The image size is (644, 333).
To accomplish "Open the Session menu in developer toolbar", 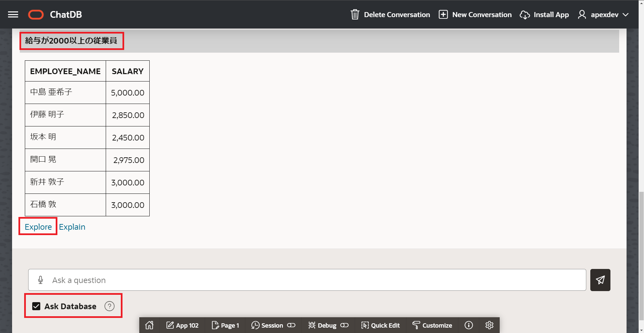I will 267,325.
